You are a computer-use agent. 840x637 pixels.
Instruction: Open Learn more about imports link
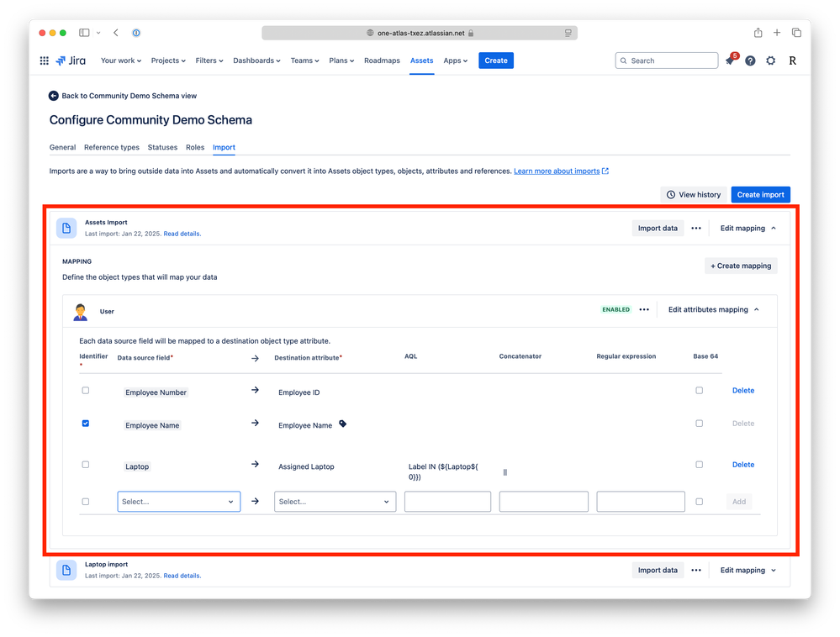557,171
